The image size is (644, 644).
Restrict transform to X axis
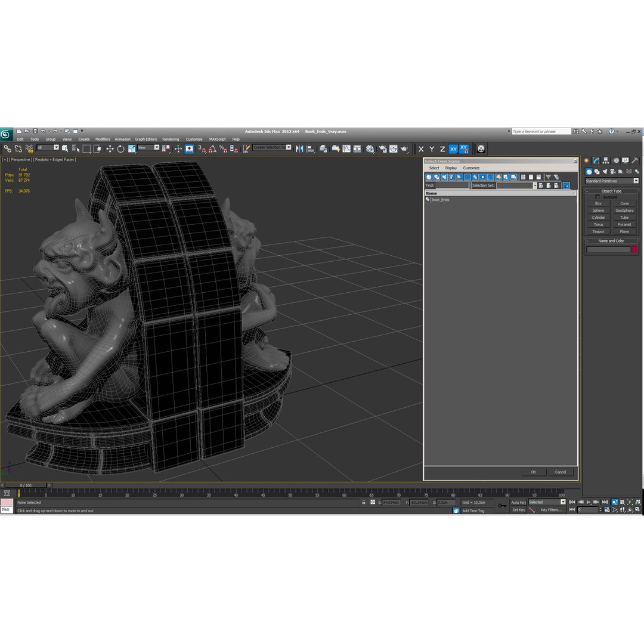coord(421,149)
